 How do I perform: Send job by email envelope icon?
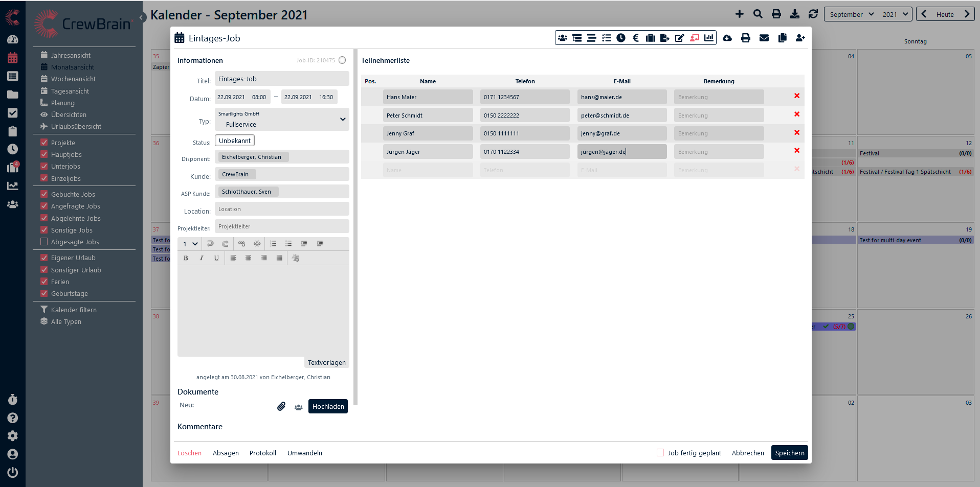tap(764, 38)
